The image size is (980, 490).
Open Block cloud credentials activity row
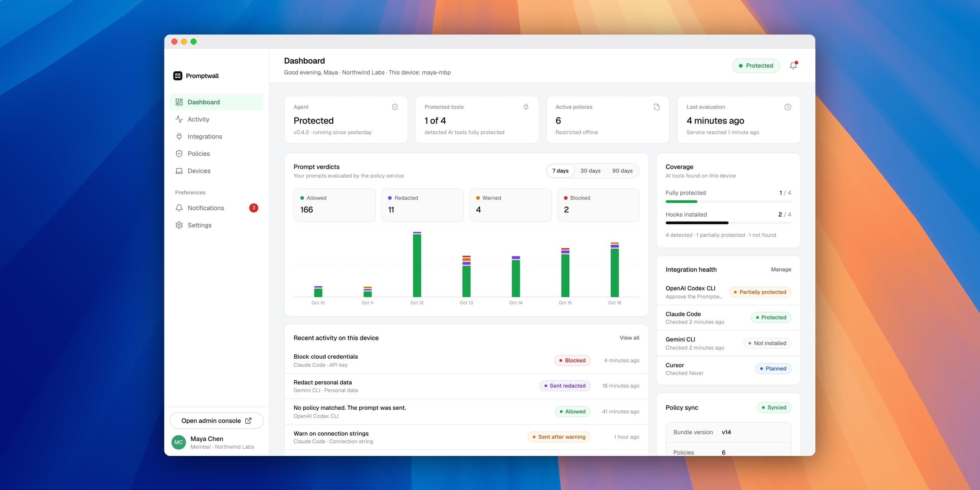click(x=466, y=360)
